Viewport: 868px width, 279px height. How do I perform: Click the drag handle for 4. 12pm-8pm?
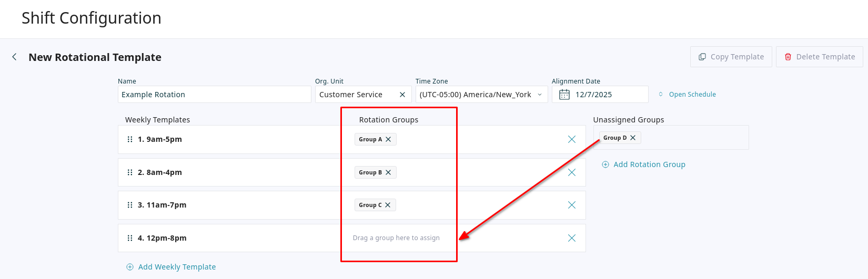pyautogui.click(x=130, y=238)
